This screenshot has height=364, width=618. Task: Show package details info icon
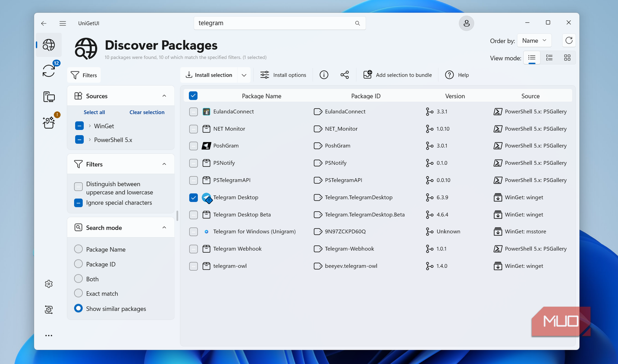[x=324, y=75]
